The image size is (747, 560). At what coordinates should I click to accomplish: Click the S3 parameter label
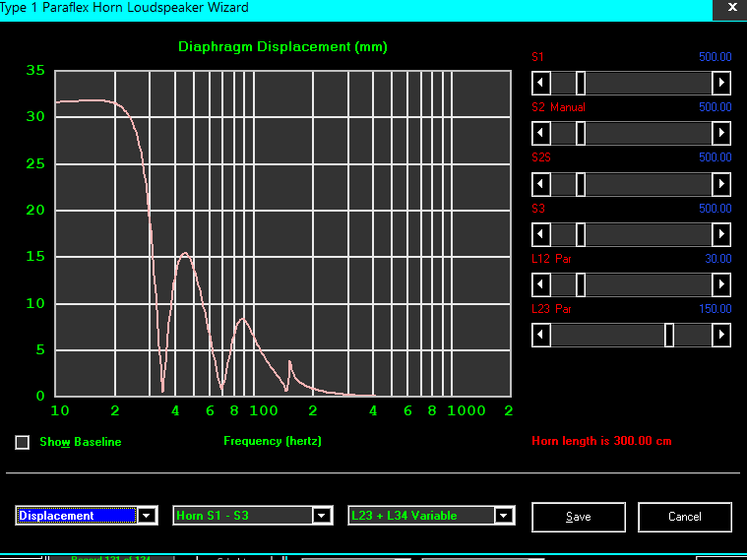[x=537, y=209]
